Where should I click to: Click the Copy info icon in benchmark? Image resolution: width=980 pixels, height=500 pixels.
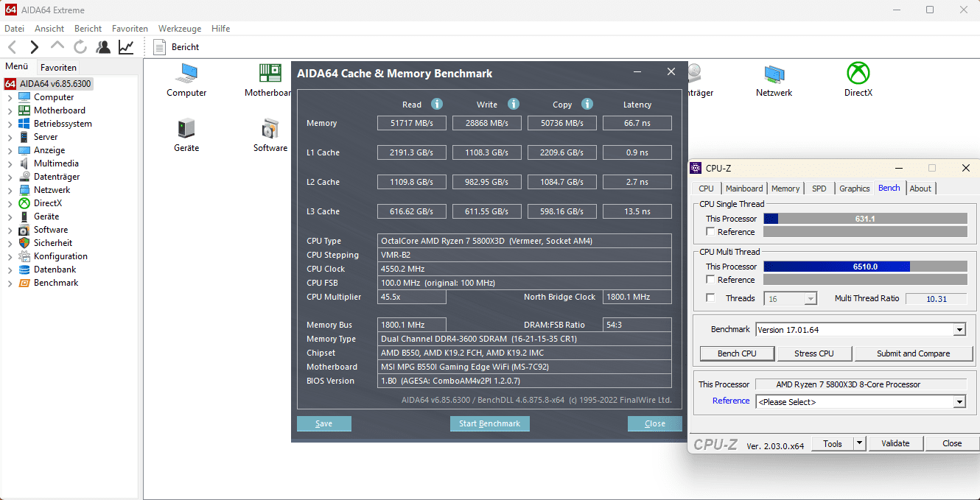click(x=587, y=104)
